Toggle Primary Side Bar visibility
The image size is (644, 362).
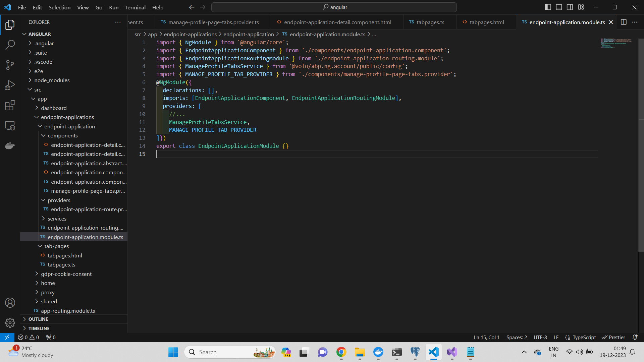548,7
